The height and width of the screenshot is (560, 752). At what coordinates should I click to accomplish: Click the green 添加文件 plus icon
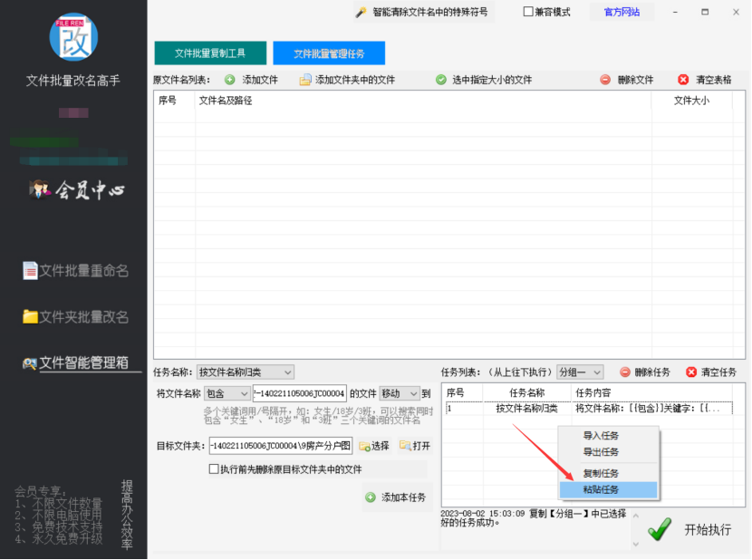click(x=230, y=80)
